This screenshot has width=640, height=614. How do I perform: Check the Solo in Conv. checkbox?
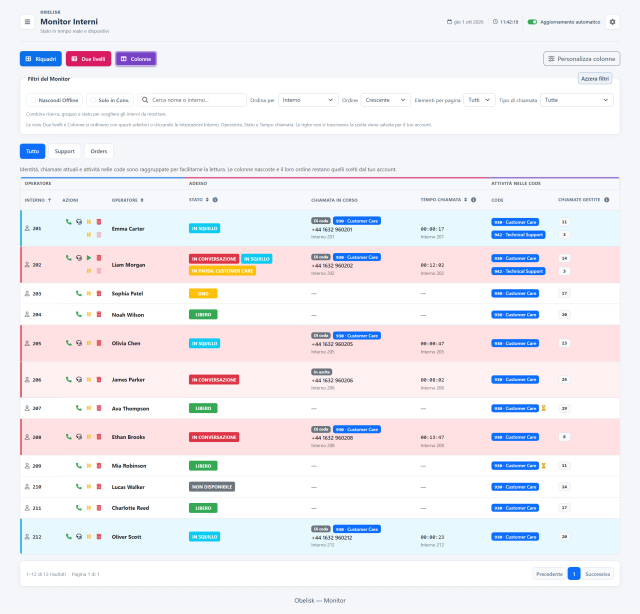pos(93,100)
